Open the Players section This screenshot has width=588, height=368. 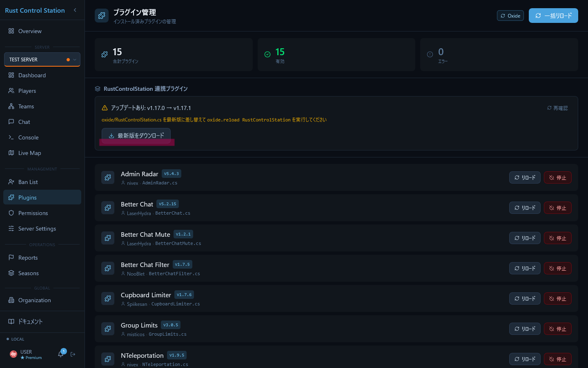pyautogui.click(x=42, y=91)
